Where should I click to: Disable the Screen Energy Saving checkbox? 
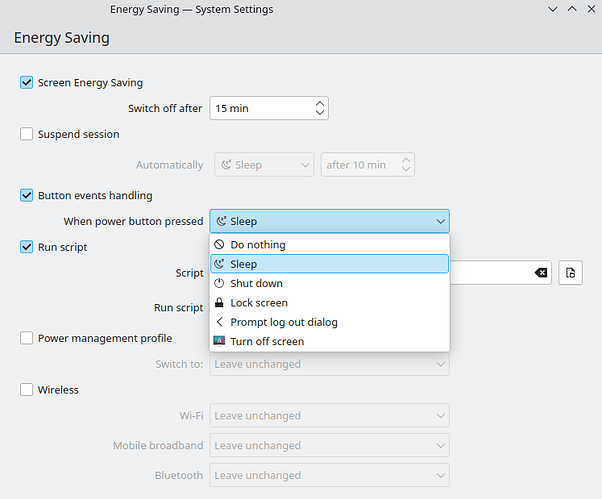tap(27, 83)
